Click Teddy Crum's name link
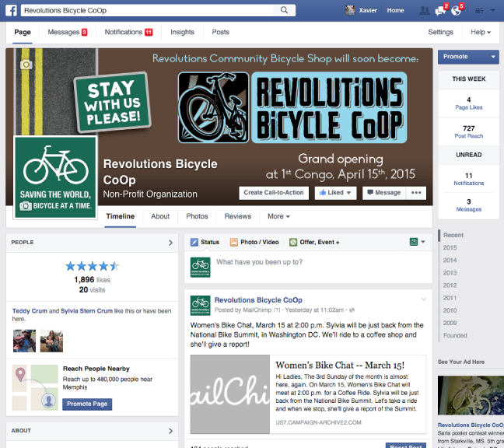504x448 pixels. (30, 311)
